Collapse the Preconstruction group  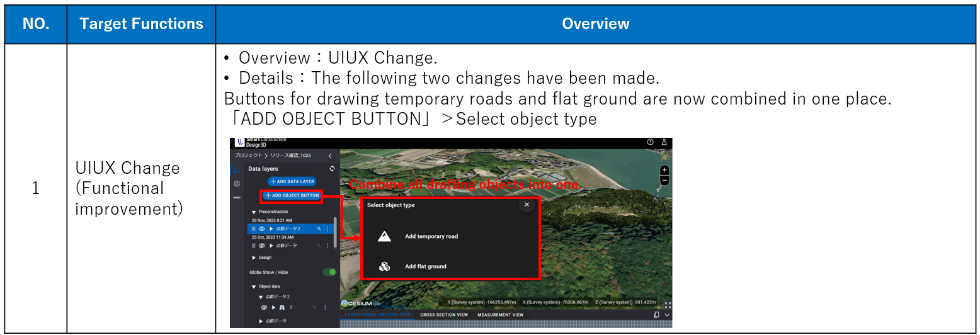[x=254, y=212]
